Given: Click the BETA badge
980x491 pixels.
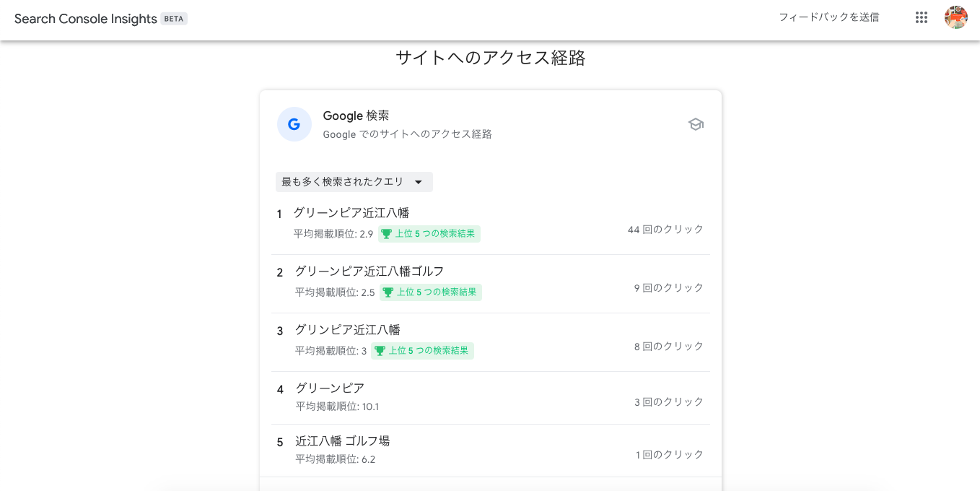Looking at the screenshot, I should 174,19.
